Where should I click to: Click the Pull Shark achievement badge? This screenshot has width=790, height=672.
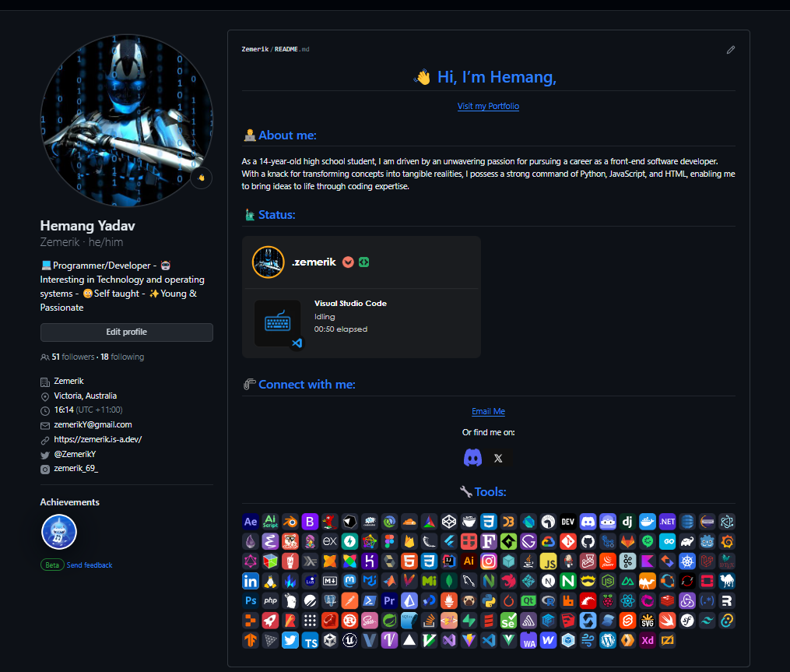coord(58,531)
